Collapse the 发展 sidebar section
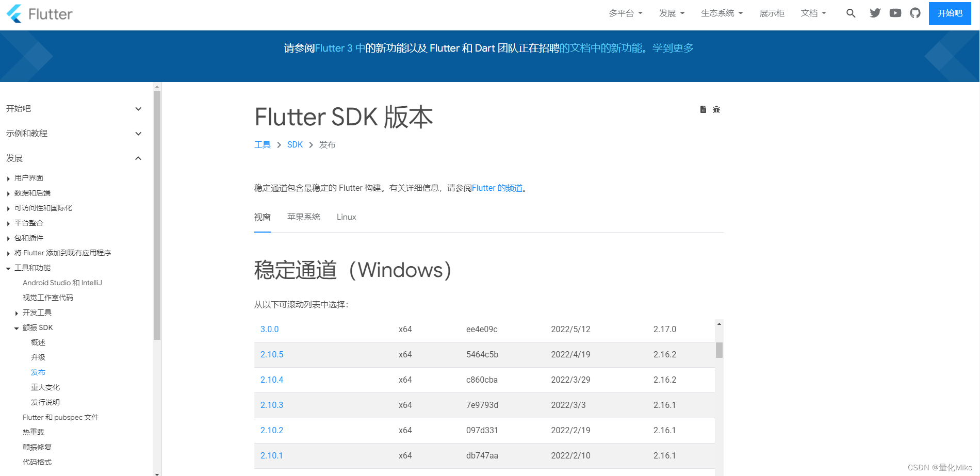Viewport: 980px width, 476px height. pos(74,158)
